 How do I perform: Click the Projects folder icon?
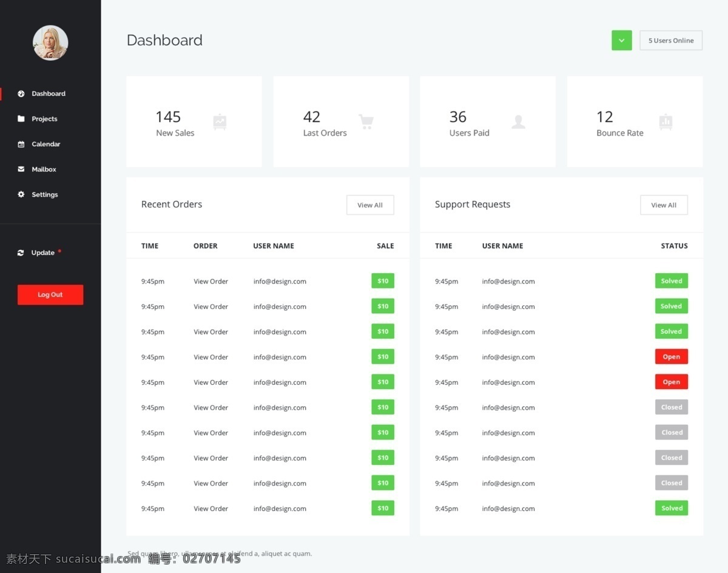(x=21, y=119)
